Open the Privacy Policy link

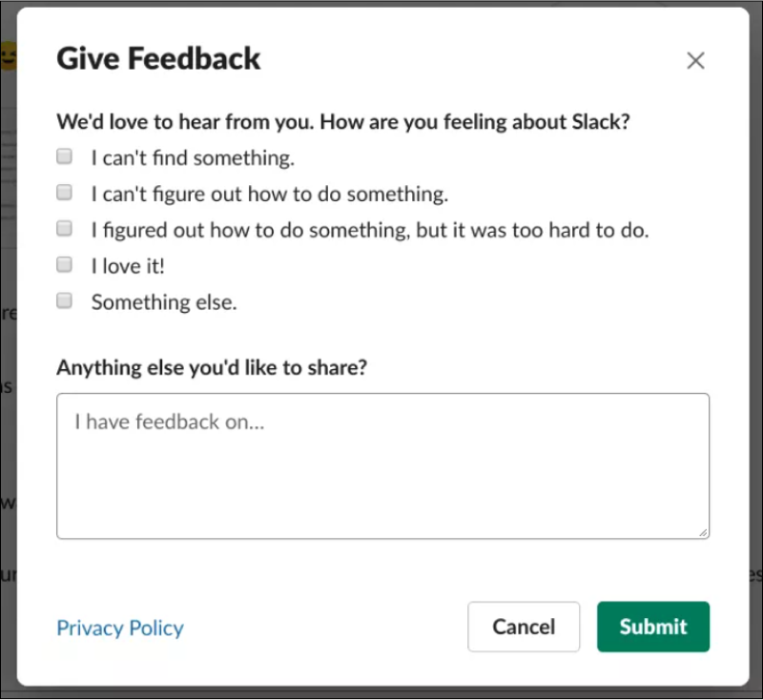point(119,628)
